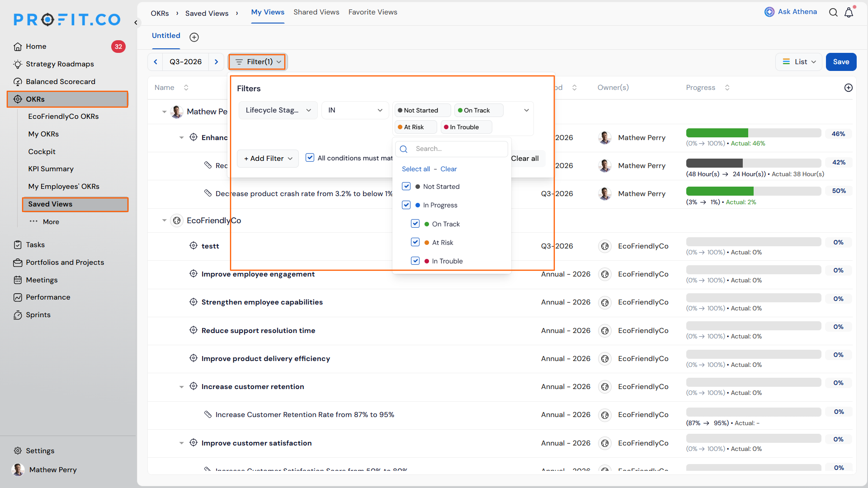Collapse the Mathew Perry group
Viewport: 868px width, 488px height.
pos(164,112)
